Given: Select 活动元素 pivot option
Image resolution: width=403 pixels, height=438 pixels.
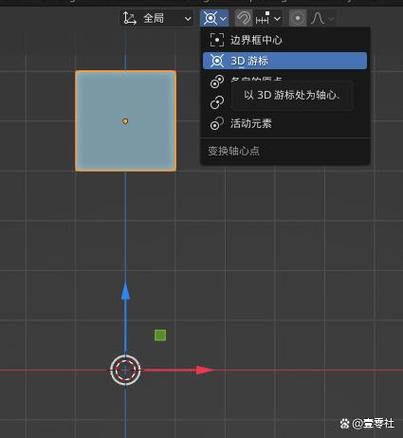Looking at the screenshot, I should tap(285, 124).
